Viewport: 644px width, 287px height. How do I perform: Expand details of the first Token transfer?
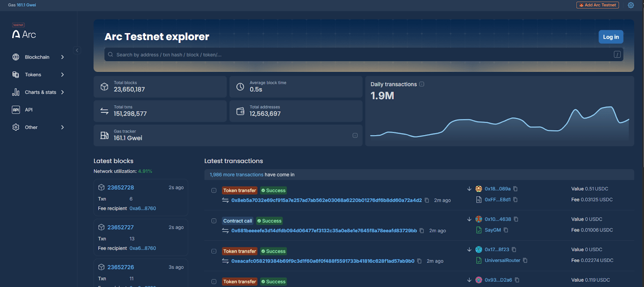point(214,190)
